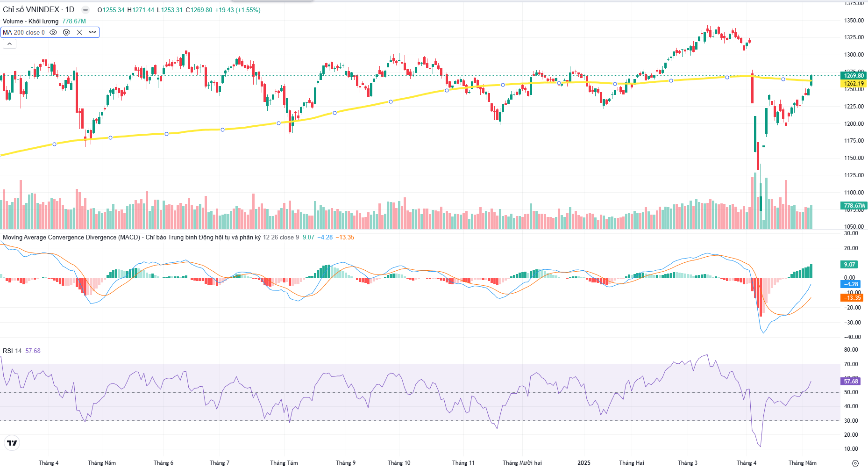Click the 1150.00 price scale label
Image resolution: width=868 pixels, height=469 pixels.
854,158
